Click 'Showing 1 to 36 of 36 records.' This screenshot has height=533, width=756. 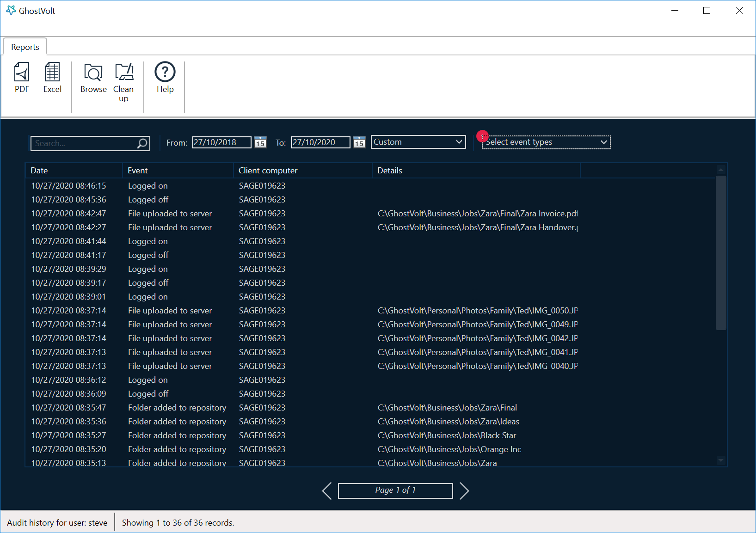pyautogui.click(x=178, y=522)
